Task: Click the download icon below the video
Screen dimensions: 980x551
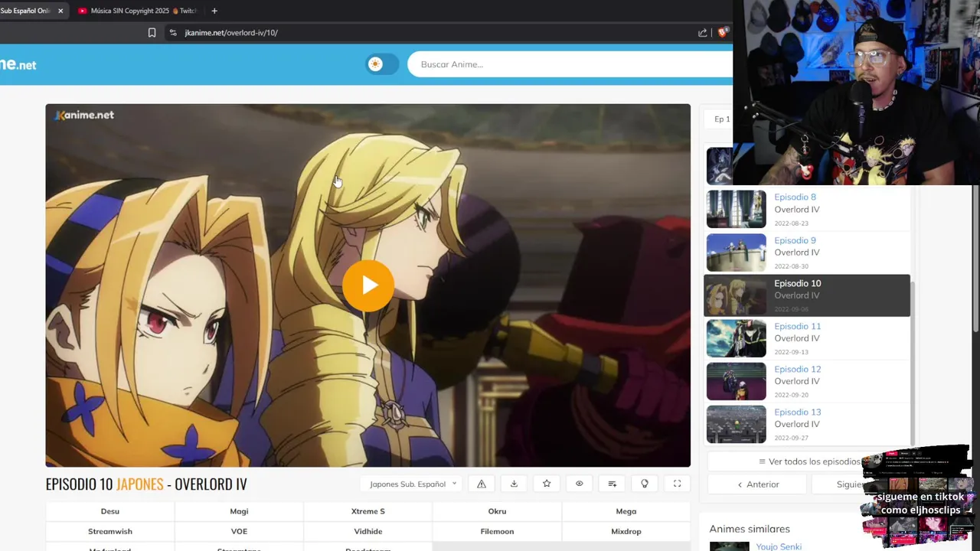Action: tap(514, 484)
